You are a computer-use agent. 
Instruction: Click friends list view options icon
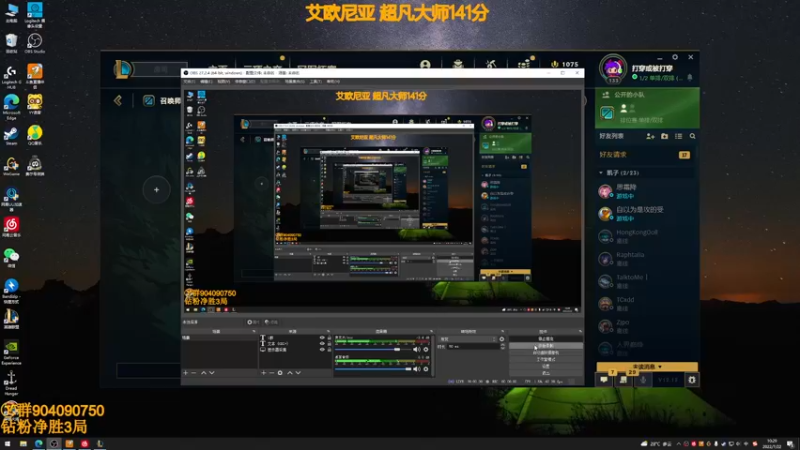tap(679, 136)
